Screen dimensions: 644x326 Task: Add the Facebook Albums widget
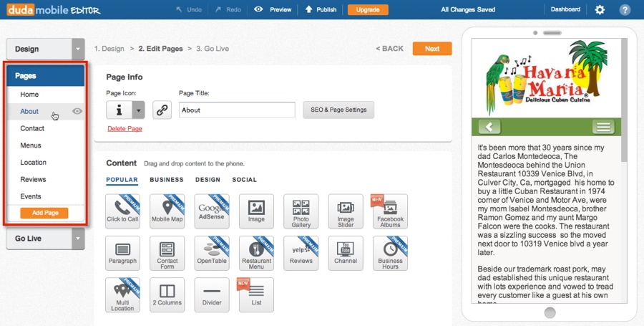click(390, 211)
